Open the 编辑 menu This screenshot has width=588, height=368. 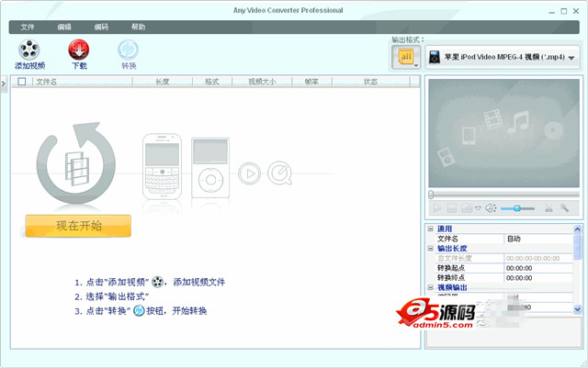(x=64, y=27)
